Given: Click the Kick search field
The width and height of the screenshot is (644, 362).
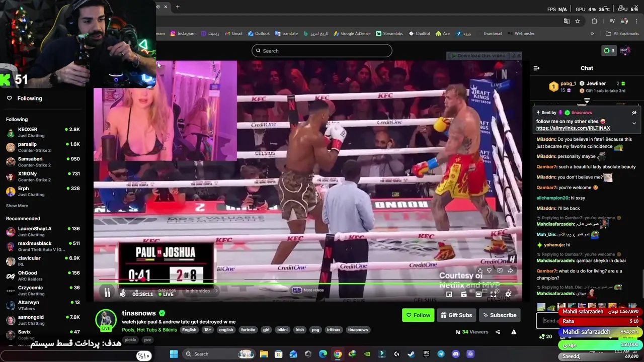Looking at the screenshot, I should [322, 51].
